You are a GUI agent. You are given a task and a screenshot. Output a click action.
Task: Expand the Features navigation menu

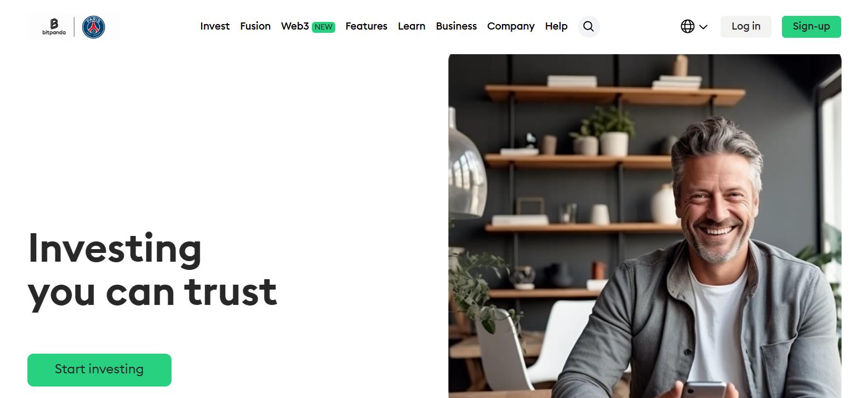366,26
